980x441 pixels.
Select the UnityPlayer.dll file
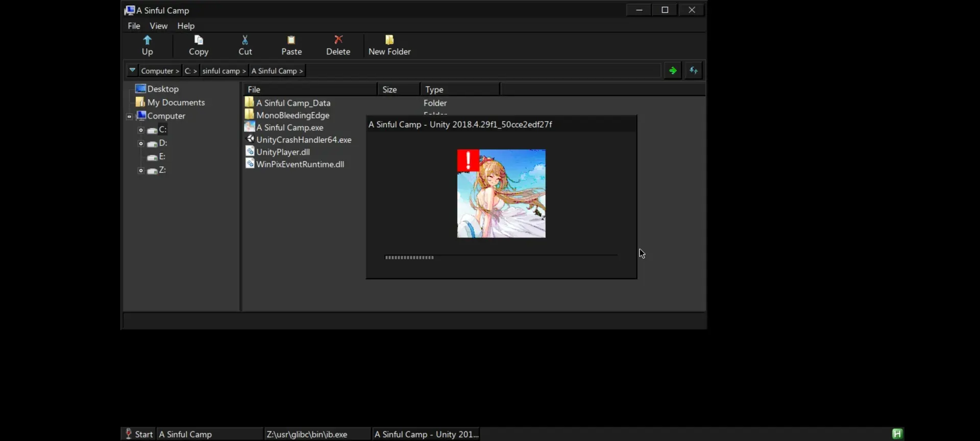coord(283,152)
